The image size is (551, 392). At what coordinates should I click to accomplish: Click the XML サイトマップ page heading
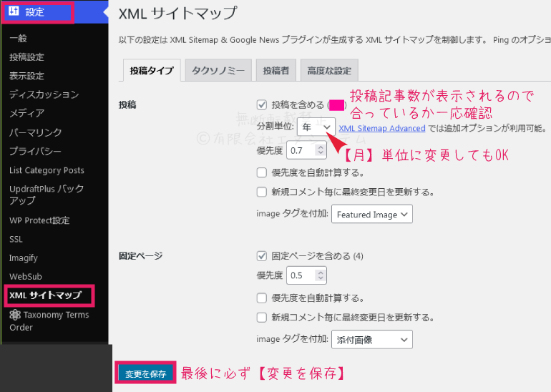coord(177,14)
